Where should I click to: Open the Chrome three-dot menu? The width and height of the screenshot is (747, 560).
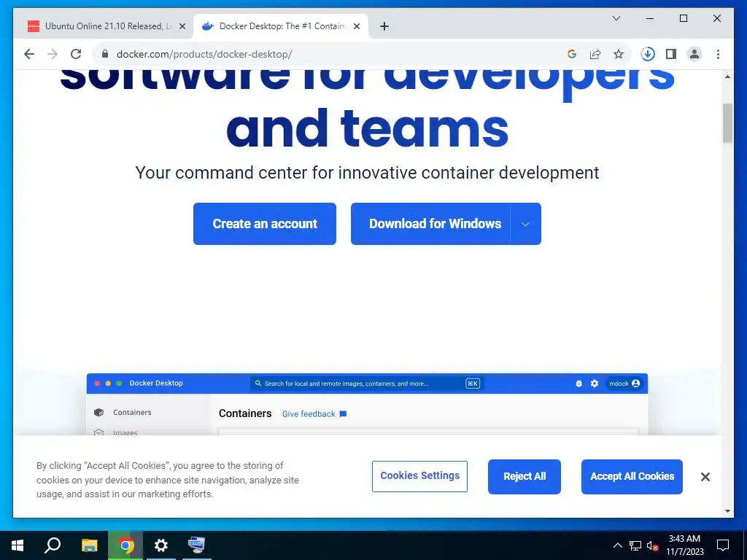pyautogui.click(x=718, y=54)
